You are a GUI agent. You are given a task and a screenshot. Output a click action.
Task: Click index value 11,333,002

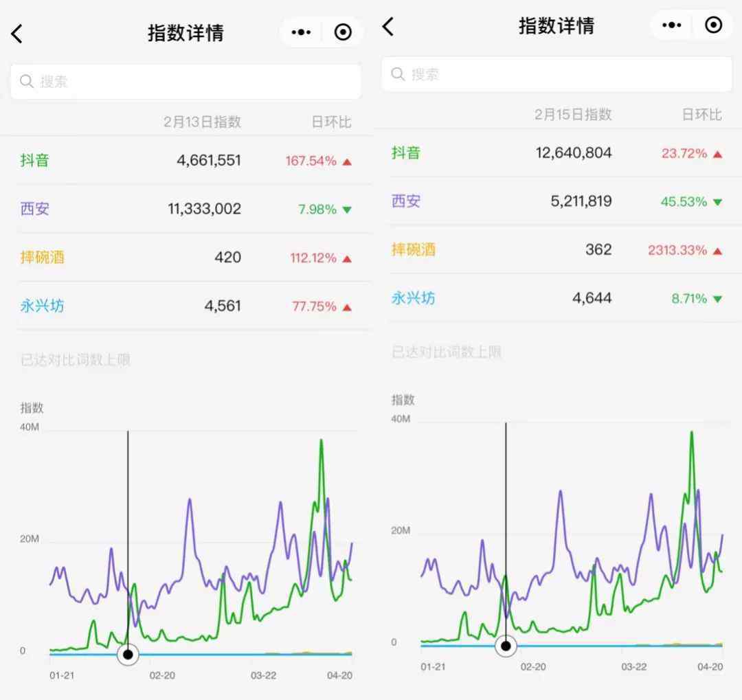coord(205,209)
